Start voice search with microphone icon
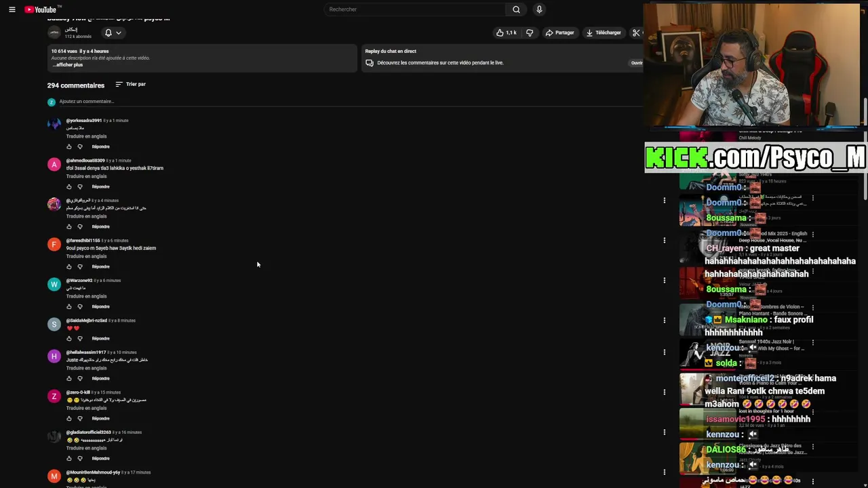The width and height of the screenshot is (868, 488). coord(539,9)
